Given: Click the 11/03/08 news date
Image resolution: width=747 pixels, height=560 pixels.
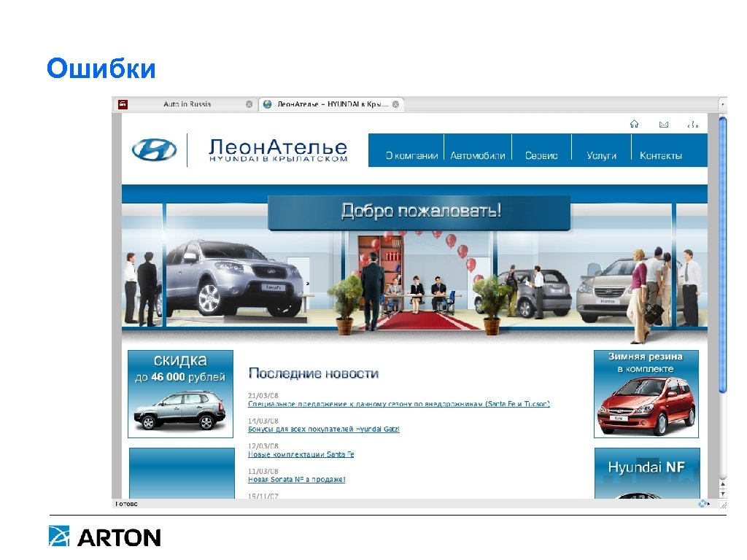Looking at the screenshot, I should tap(263, 472).
